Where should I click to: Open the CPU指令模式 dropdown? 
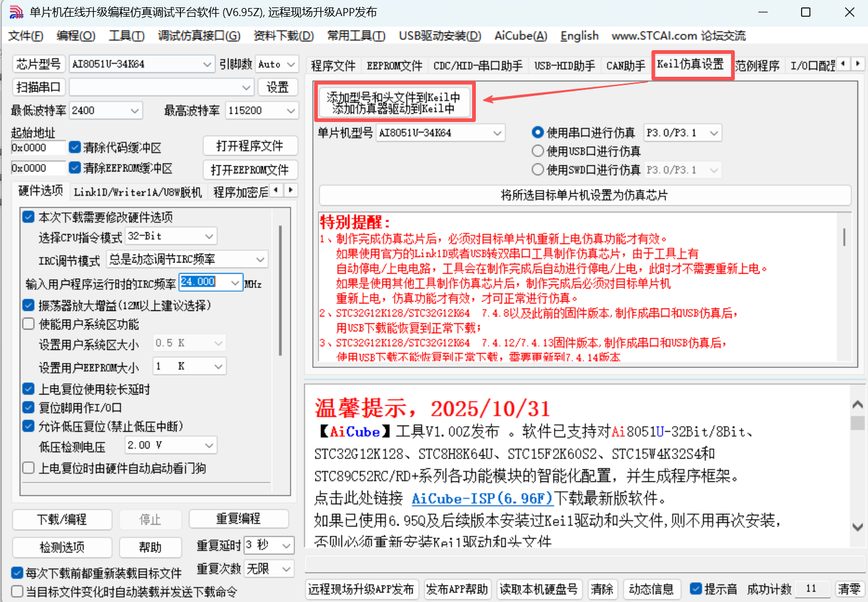pos(170,236)
